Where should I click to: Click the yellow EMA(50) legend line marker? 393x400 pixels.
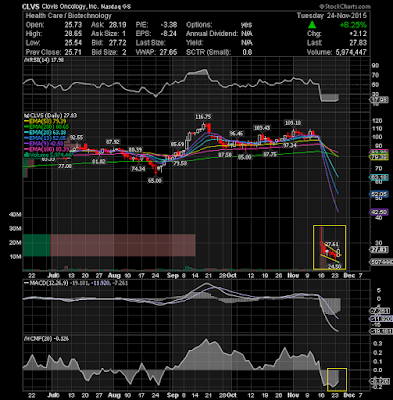26,121
